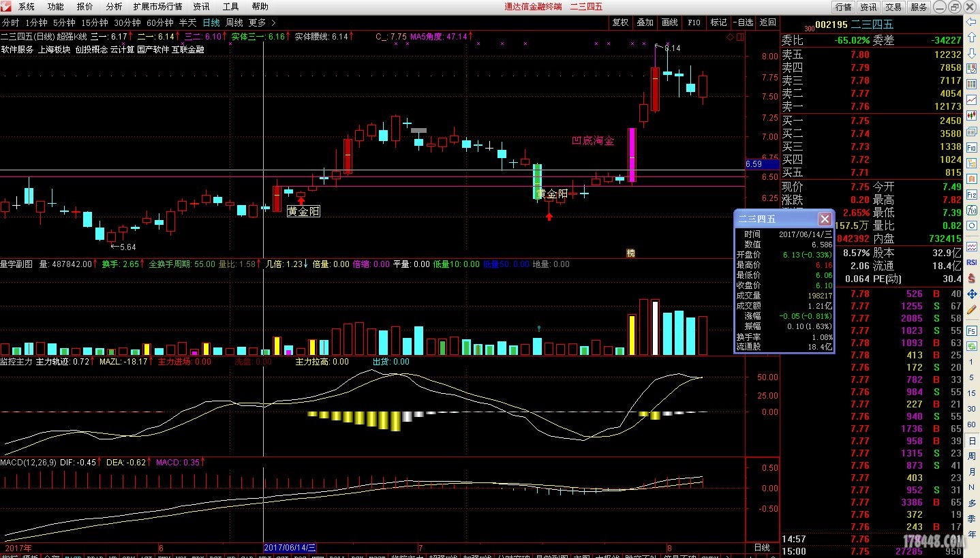
Task: Click the 榜 icon on the chart
Action: [x=630, y=253]
